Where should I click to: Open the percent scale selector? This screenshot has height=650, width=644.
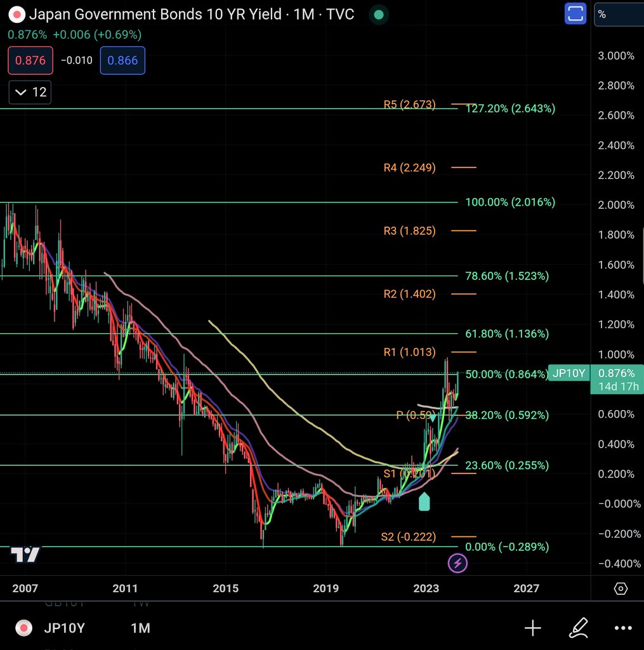619,15
